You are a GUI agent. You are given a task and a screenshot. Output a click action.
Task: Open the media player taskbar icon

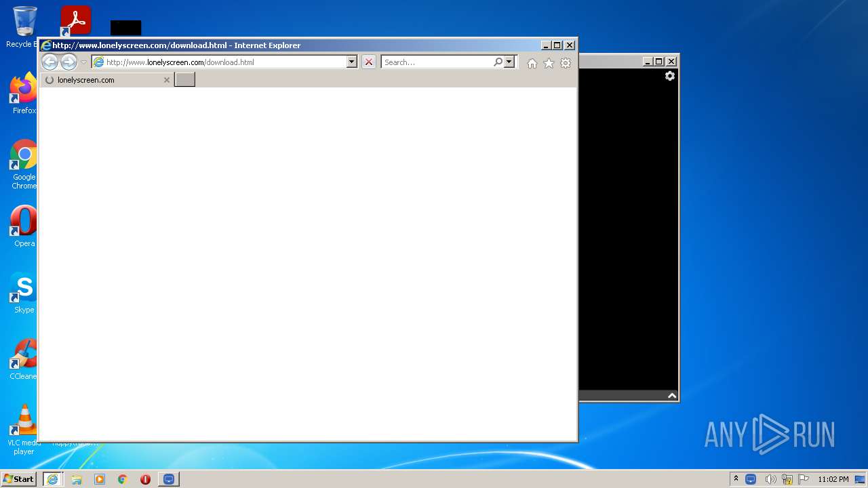100,479
